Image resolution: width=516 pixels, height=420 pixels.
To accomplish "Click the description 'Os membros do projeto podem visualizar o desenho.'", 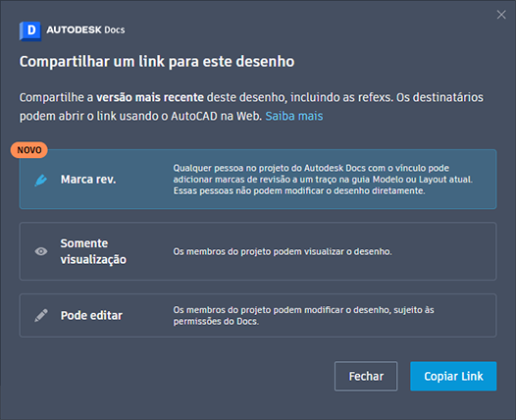I will click(283, 251).
